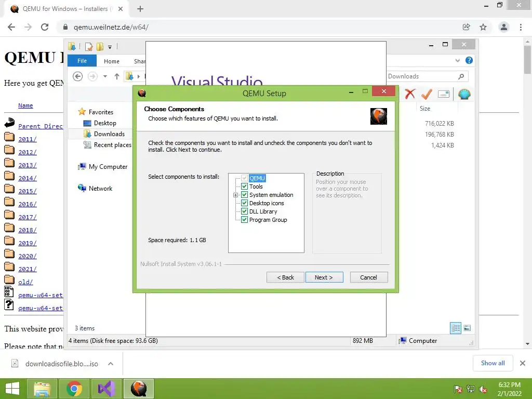This screenshot has width=532, height=399.
Task: Open Chrome profile avatar
Action: click(x=504, y=27)
